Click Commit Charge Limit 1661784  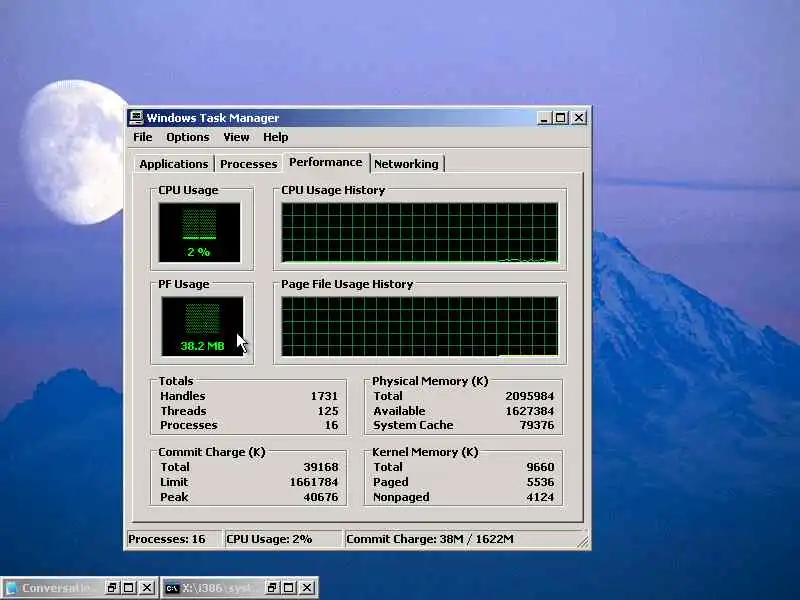314,482
